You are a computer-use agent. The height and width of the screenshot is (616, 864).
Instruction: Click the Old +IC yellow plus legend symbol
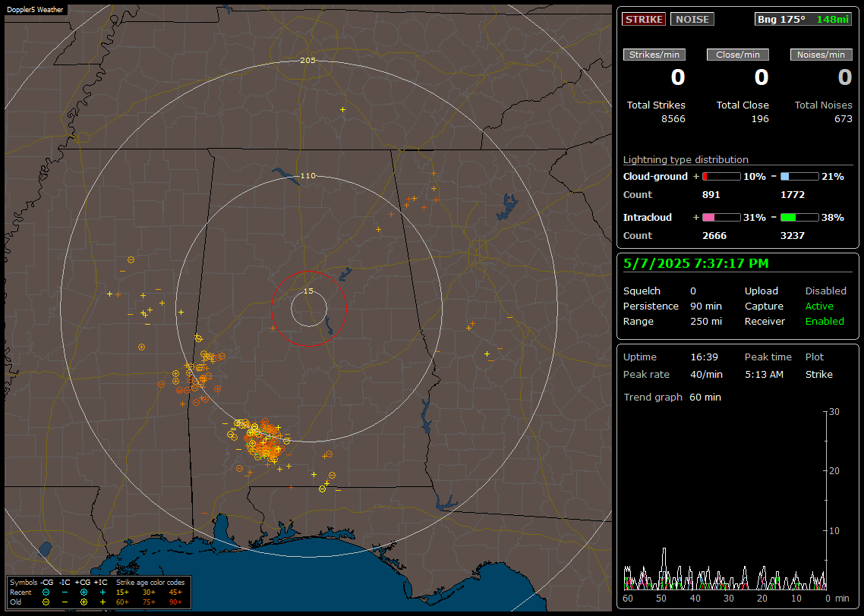102,602
